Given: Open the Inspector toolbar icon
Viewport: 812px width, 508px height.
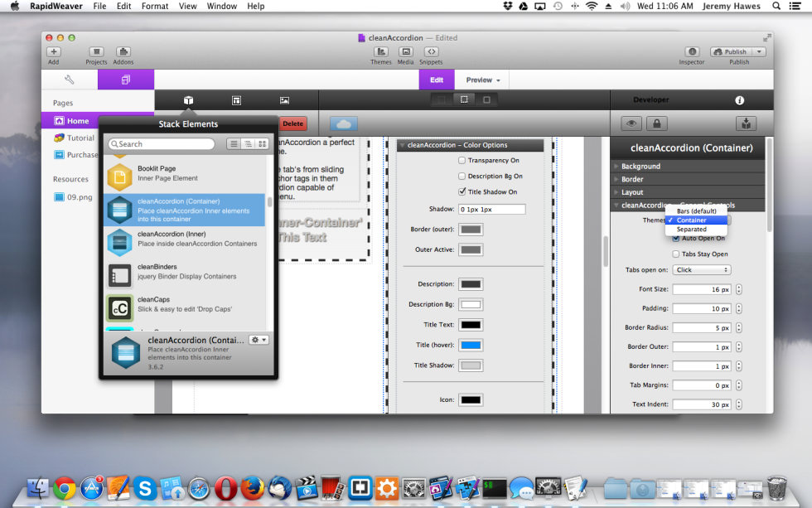Looking at the screenshot, I should 693,51.
